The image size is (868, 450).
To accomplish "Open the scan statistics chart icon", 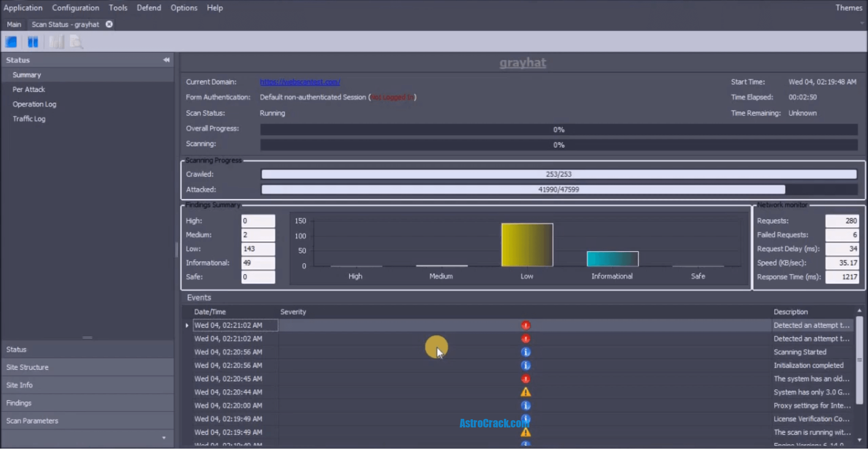I will 55,42.
